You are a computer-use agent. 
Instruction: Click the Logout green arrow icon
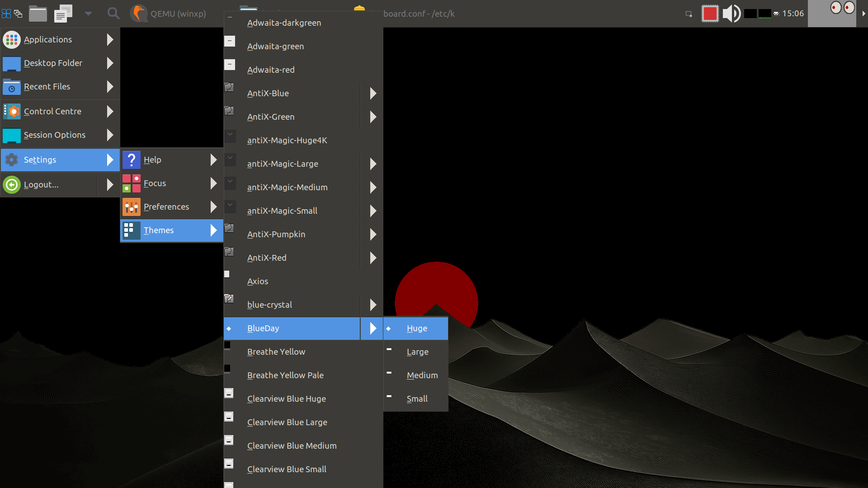coord(12,185)
